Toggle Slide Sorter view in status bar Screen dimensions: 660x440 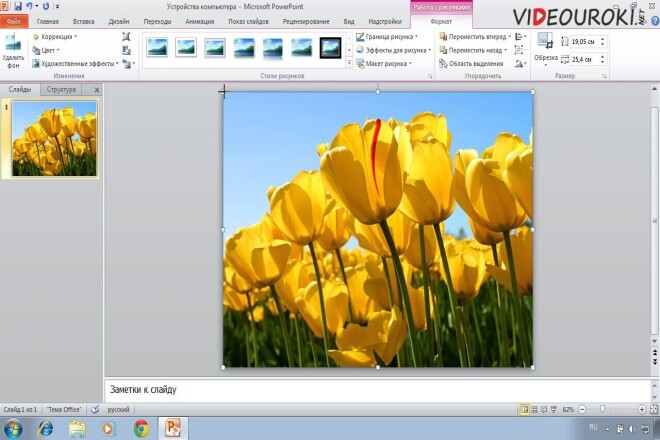pos(534,409)
